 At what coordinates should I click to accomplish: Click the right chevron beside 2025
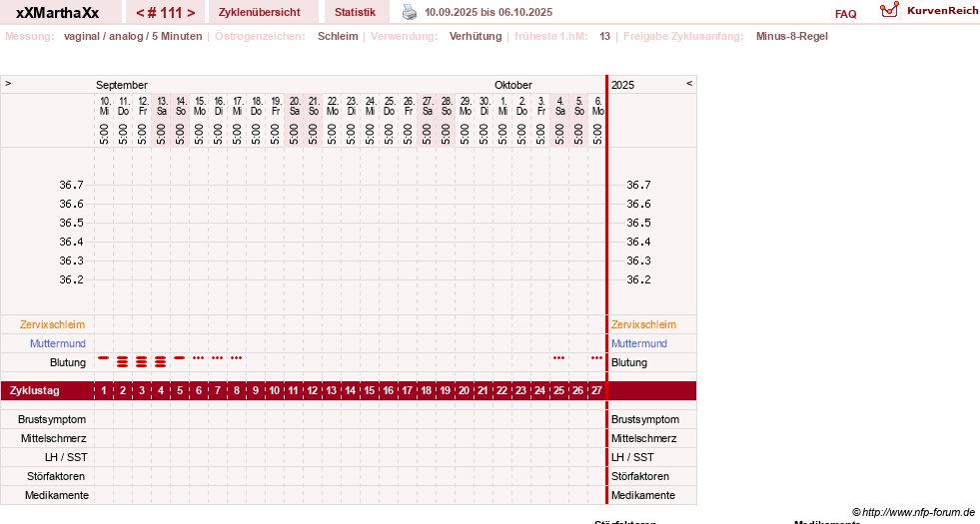[x=689, y=83]
